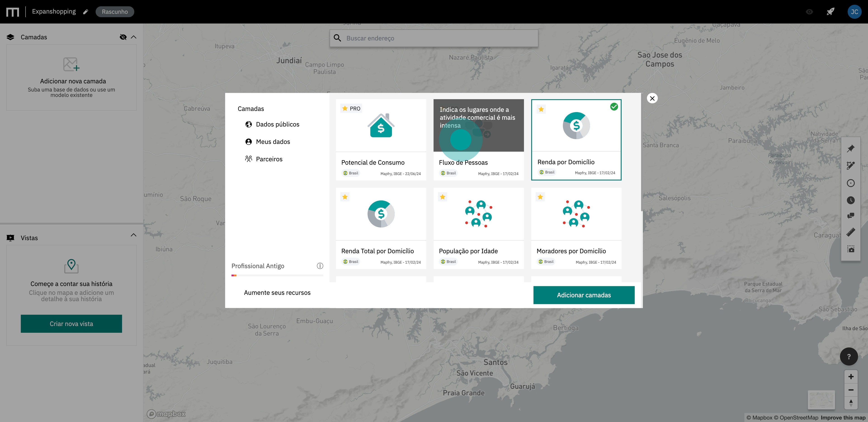Select the Parceiros category
868x422 pixels.
coord(269,159)
